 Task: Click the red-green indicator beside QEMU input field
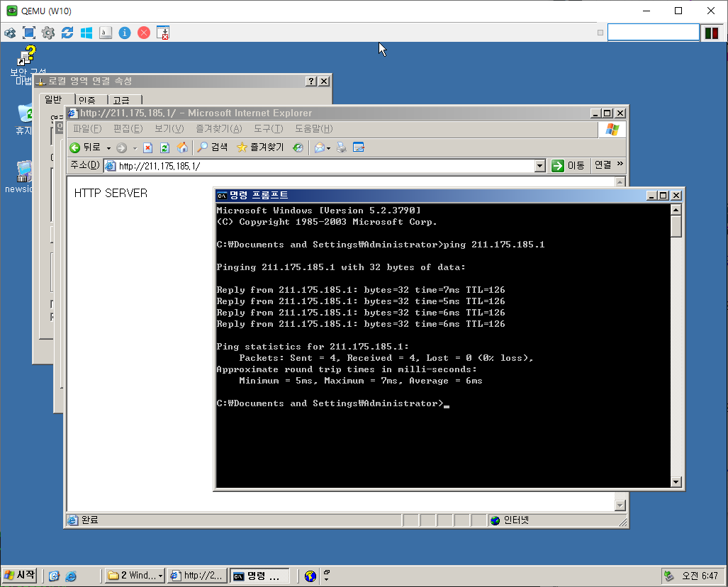(x=711, y=33)
